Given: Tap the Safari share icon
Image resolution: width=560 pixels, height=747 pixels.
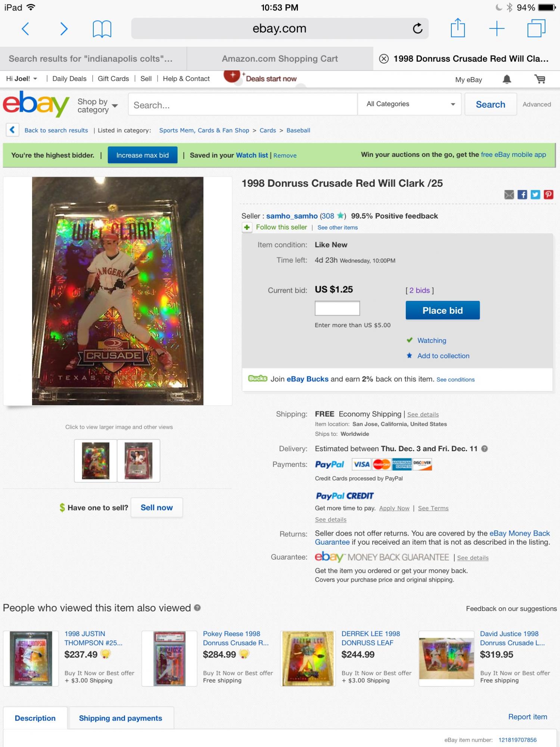Looking at the screenshot, I should (458, 28).
